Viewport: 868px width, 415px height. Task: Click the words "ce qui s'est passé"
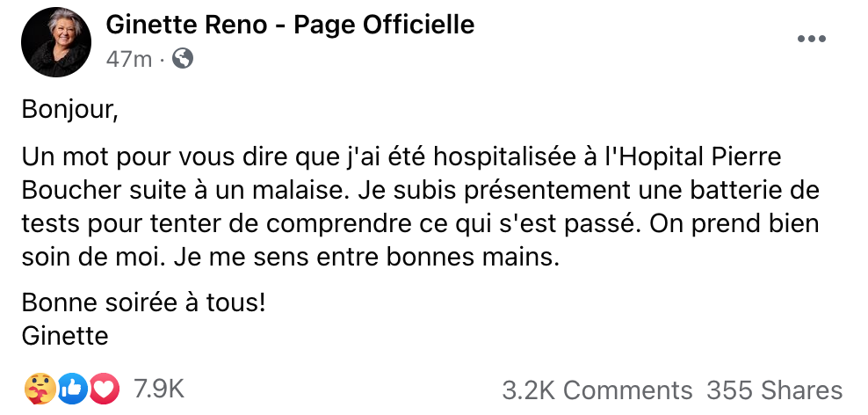pyautogui.click(x=559, y=224)
